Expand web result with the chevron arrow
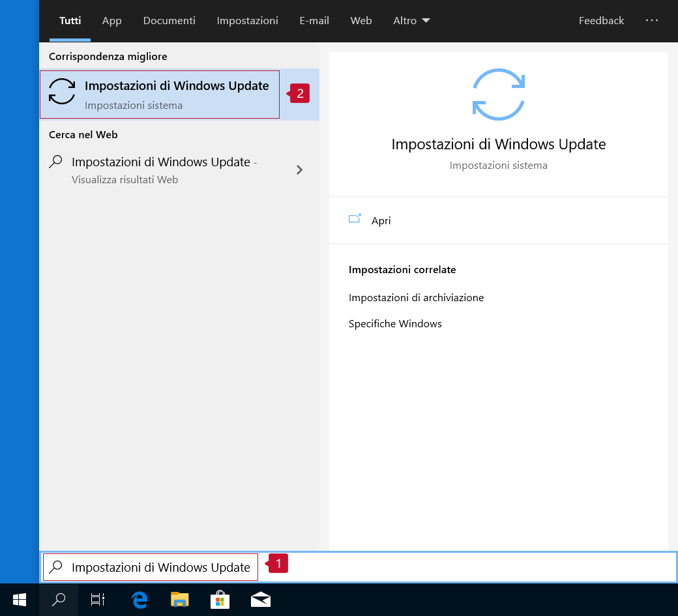 pos(299,170)
